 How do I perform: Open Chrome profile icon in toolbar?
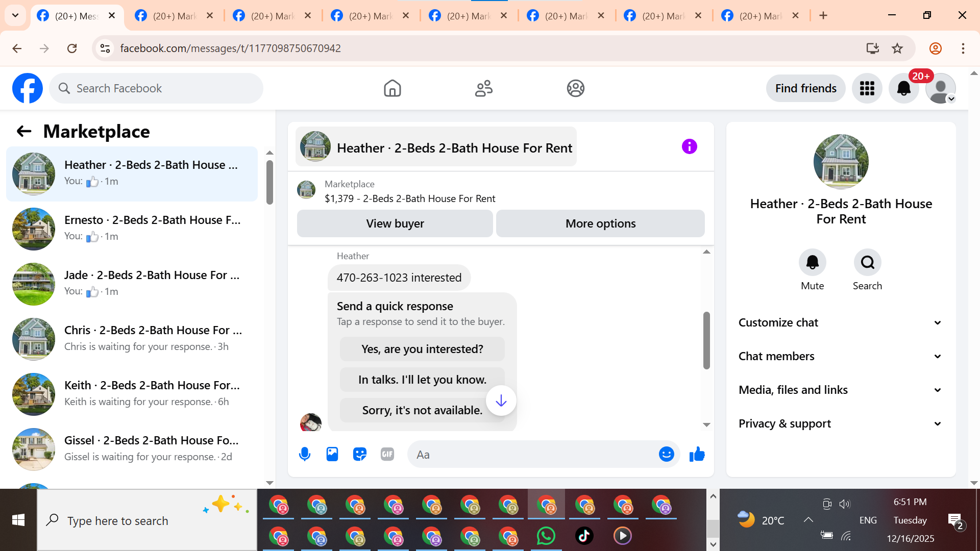pos(935,48)
